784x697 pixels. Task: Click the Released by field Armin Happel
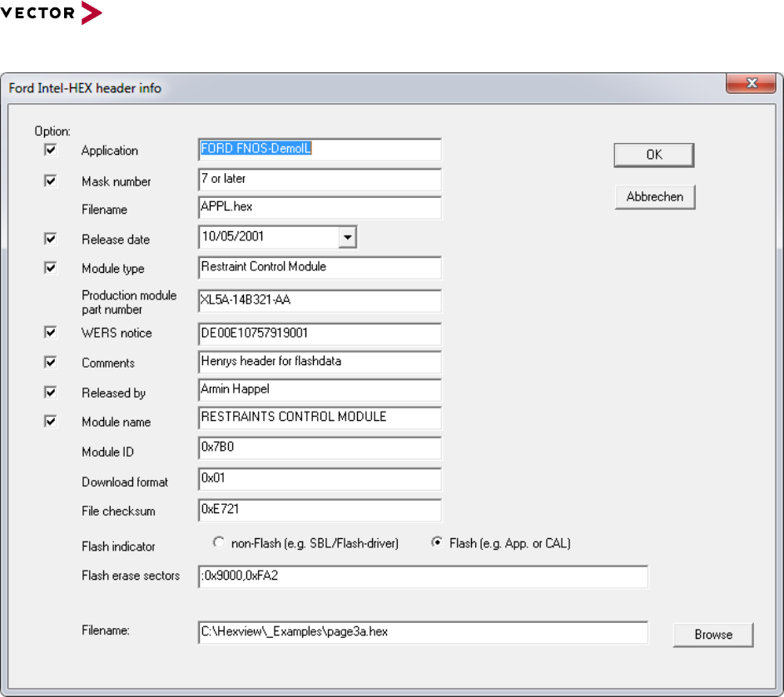point(320,390)
